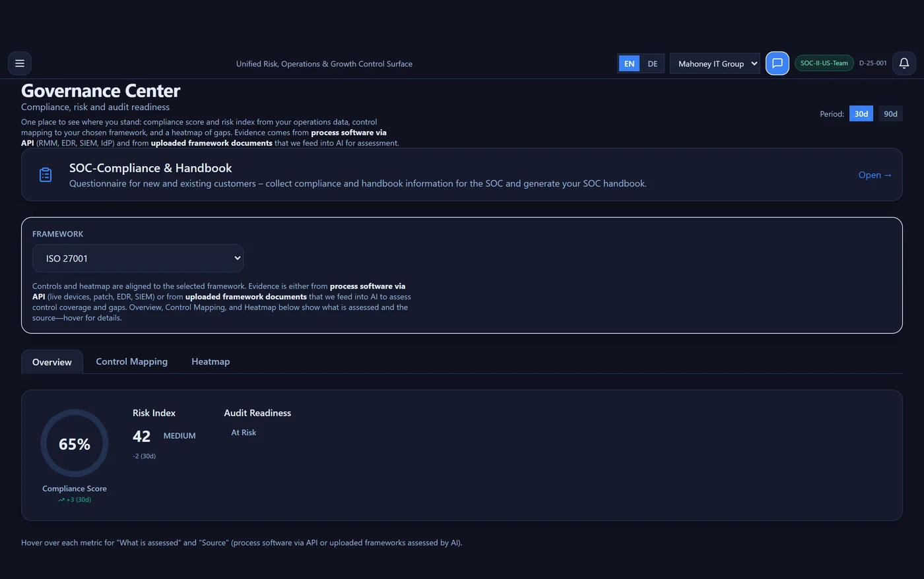This screenshot has width=924, height=579.
Task: Switch to the Control Mapping tab
Action: (x=131, y=361)
